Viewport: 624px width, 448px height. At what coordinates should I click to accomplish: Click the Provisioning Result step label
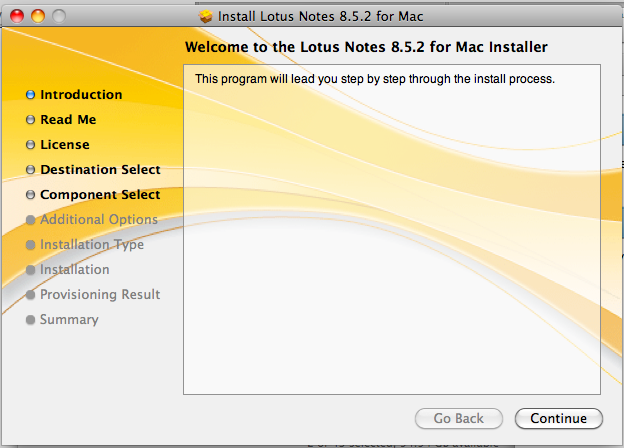point(100,294)
